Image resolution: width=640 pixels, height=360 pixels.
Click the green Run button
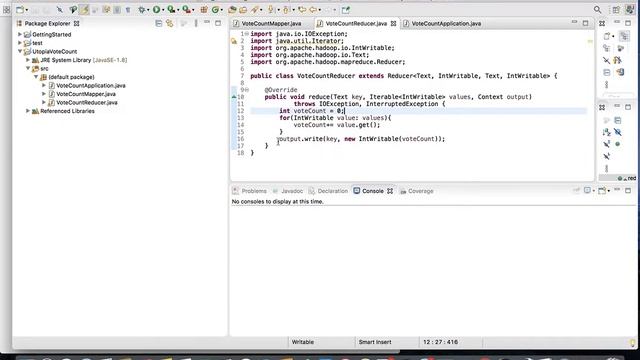click(156, 10)
